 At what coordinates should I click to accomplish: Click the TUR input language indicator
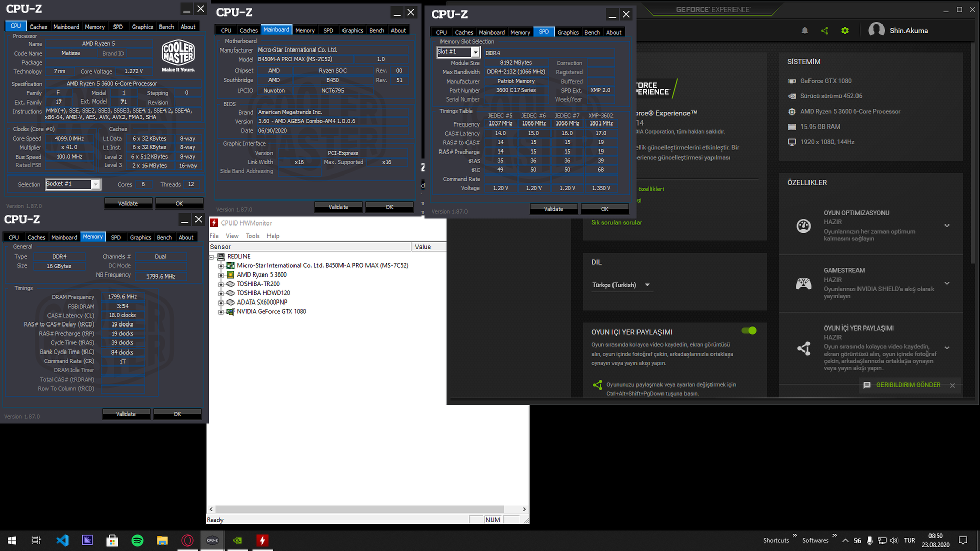910,540
